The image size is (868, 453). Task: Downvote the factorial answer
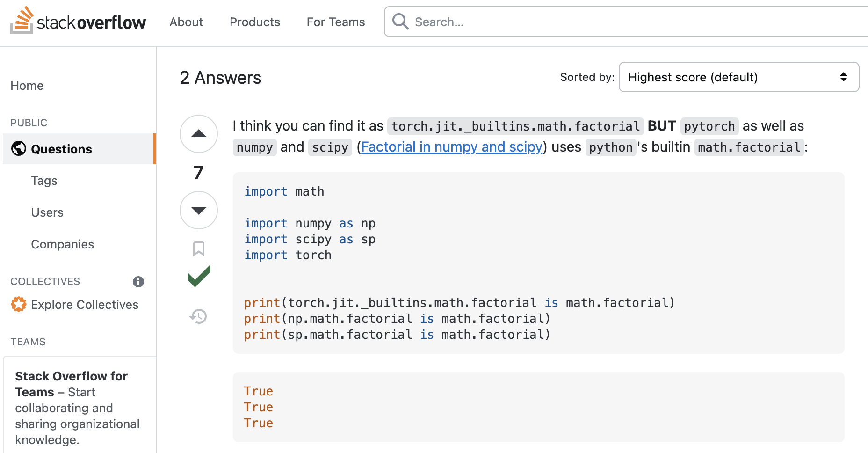(x=199, y=210)
